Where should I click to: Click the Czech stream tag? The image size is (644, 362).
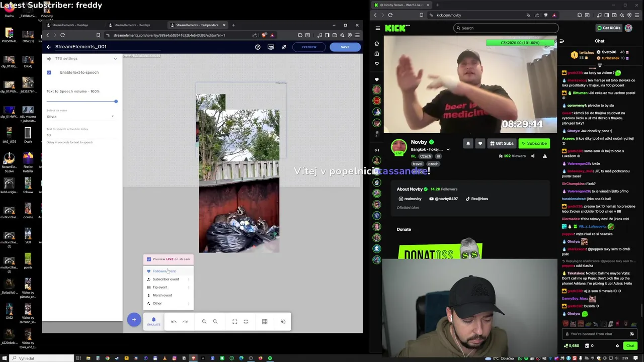425,156
